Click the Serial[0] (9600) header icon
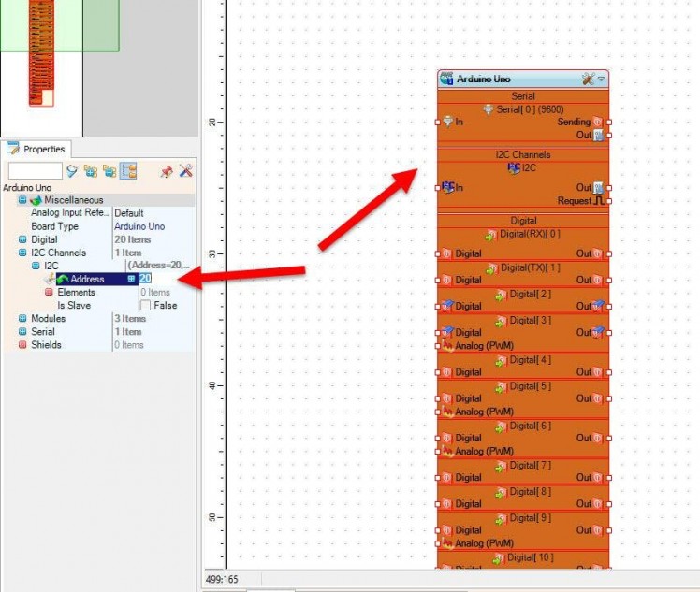This screenshot has height=592, width=700. [x=489, y=109]
